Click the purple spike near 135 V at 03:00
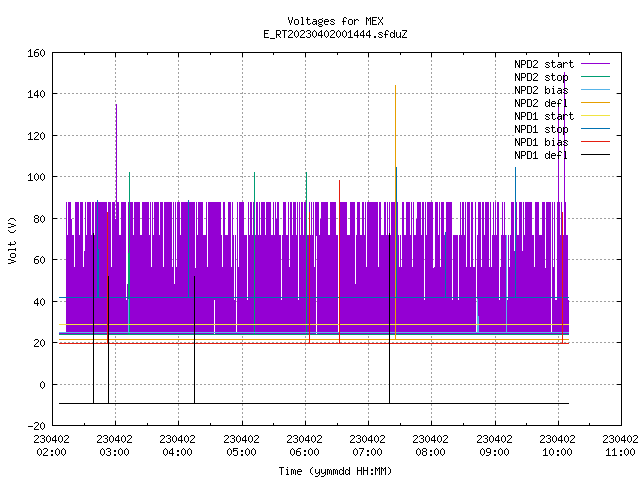640x480 pixels. [x=116, y=151]
